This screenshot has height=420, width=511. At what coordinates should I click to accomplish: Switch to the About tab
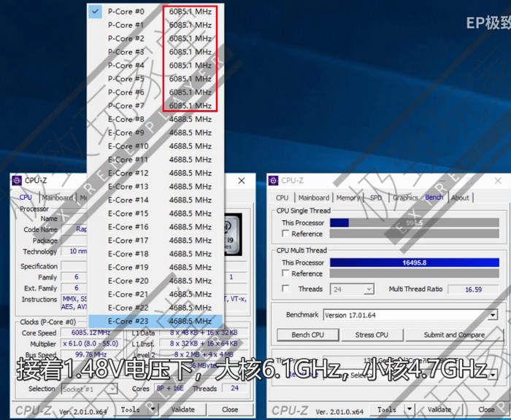460,198
